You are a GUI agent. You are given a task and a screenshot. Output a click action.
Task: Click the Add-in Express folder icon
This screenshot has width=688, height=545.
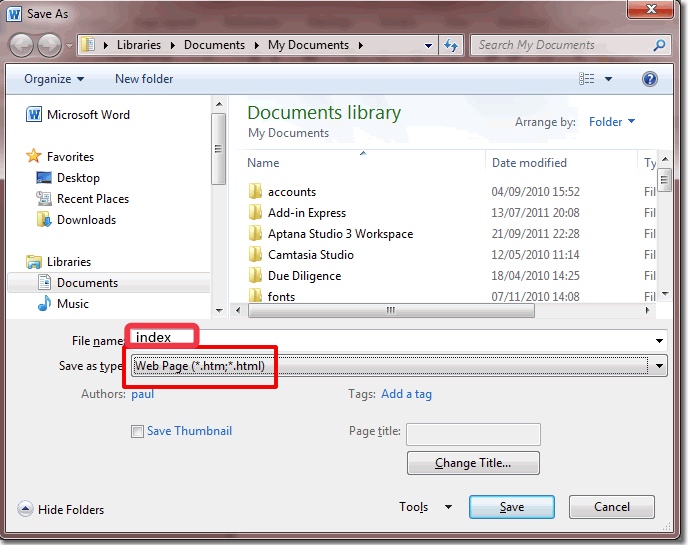255,213
